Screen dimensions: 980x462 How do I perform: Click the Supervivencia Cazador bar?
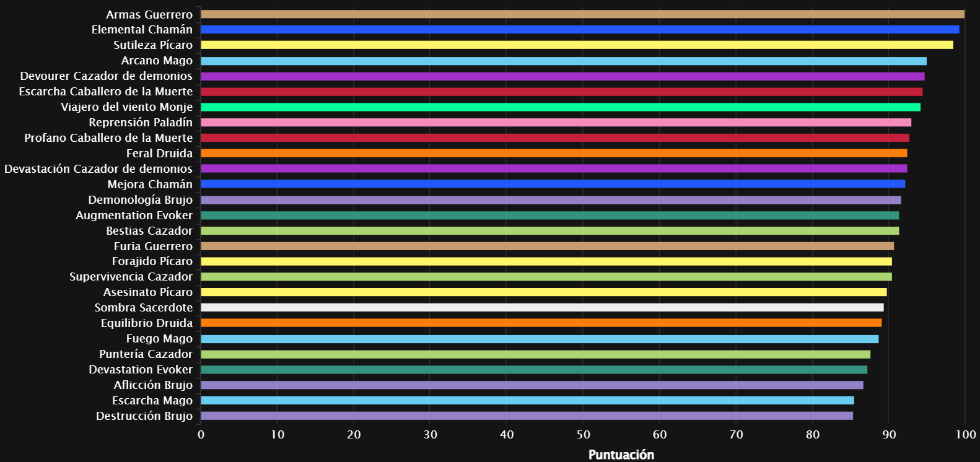click(x=546, y=277)
